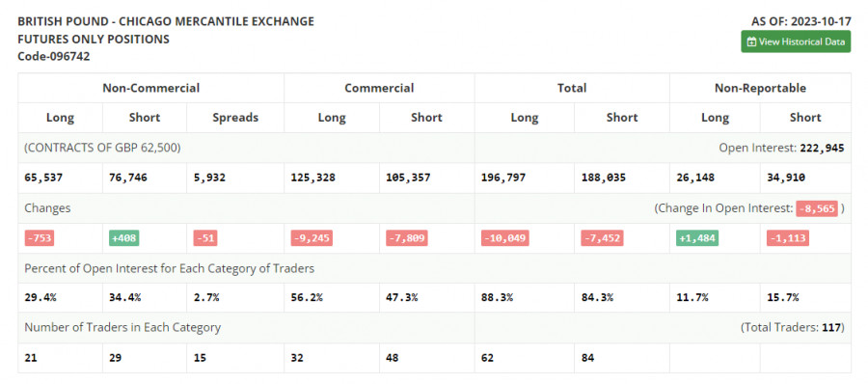Click the red -10,049 change badge
This screenshot has height=384, width=868.
pyautogui.click(x=504, y=238)
